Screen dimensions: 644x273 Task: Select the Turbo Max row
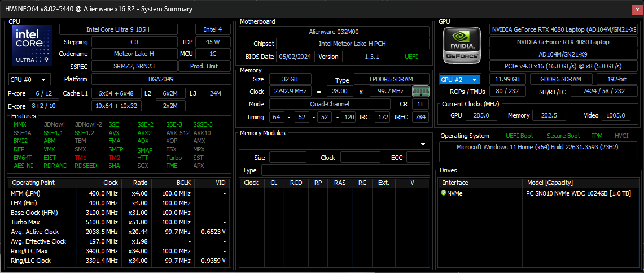[x=119, y=222]
